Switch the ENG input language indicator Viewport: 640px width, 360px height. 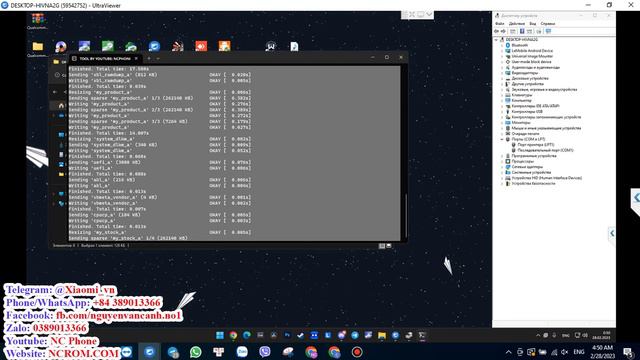pyautogui.click(x=579, y=352)
